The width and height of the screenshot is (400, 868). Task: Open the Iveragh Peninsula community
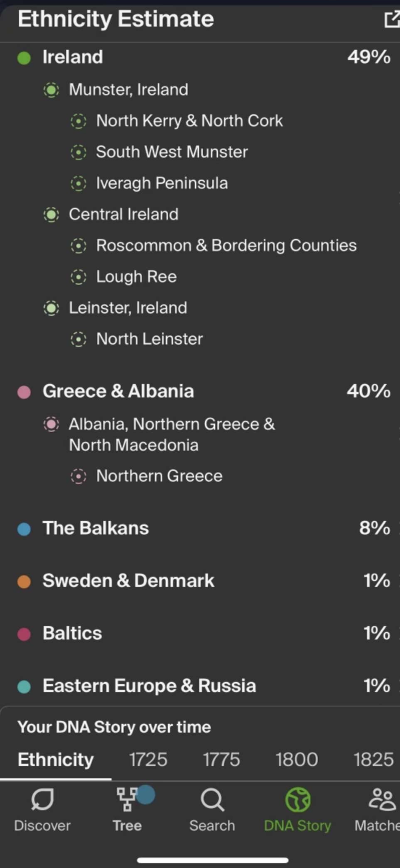click(x=162, y=183)
